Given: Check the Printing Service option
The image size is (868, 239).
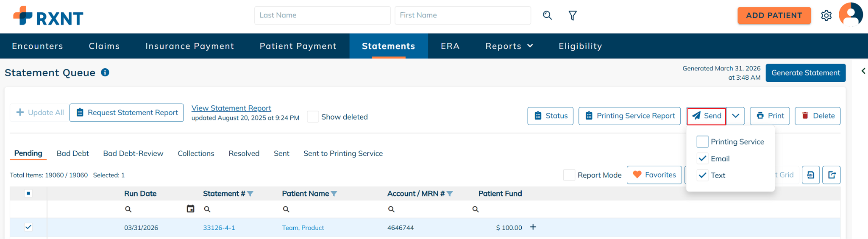Looking at the screenshot, I should pos(702,142).
